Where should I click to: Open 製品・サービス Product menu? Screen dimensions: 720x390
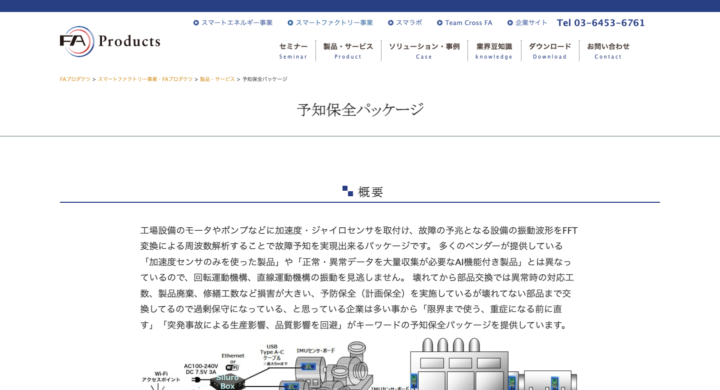348,51
